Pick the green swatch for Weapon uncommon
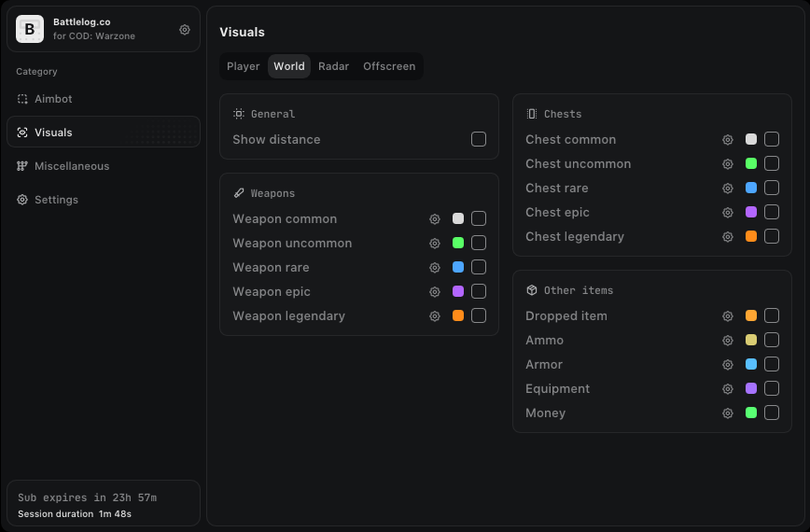 458,243
